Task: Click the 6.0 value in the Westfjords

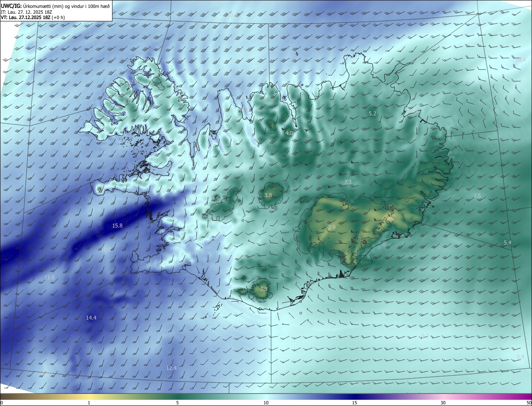Action: (127, 101)
